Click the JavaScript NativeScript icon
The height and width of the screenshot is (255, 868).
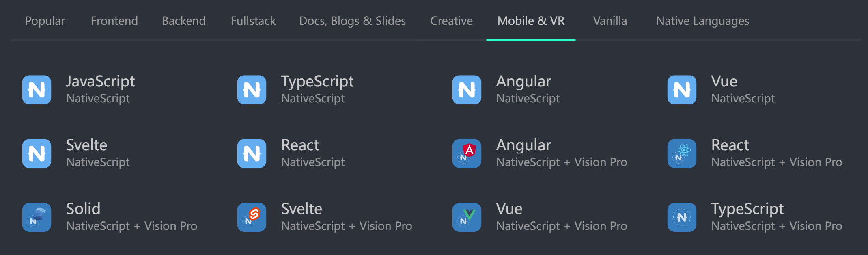tap(37, 90)
